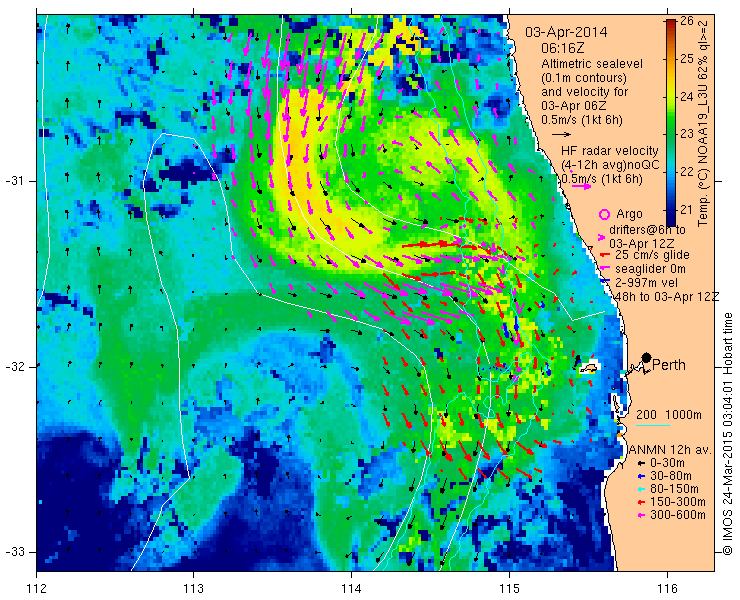Click the "03-Apr-2014" date heading
The height and width of the screenshot is (600, 740).
(x=566, y=33)
